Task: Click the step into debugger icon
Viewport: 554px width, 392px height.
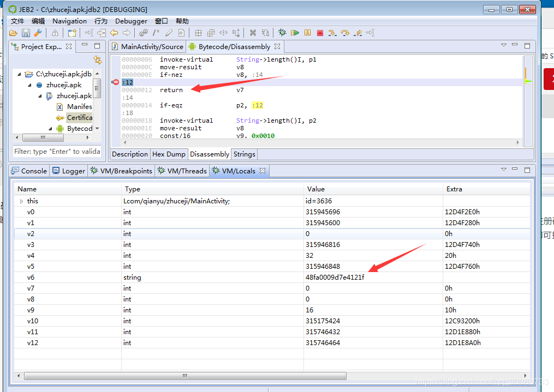Action: pos(332,33)
